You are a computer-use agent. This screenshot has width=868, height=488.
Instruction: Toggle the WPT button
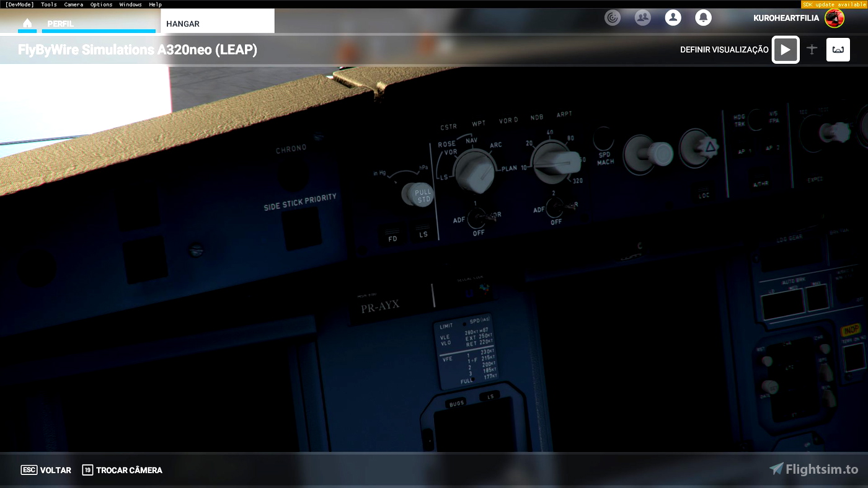click(x=479, y=123)
